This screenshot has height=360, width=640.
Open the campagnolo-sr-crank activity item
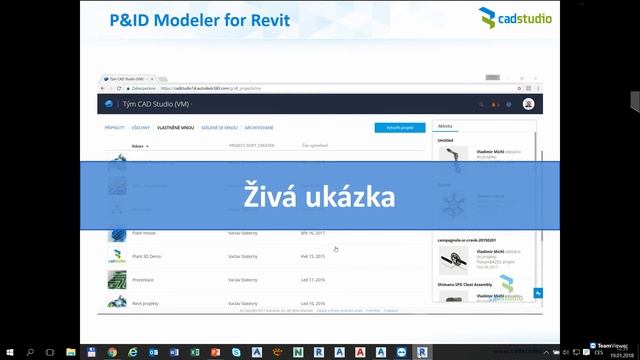467,240
